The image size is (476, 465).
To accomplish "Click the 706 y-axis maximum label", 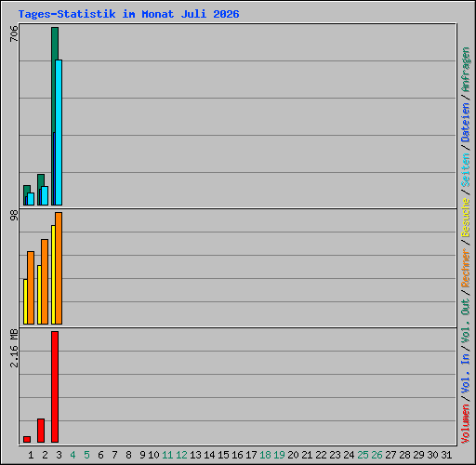I will tap(14, 33).
